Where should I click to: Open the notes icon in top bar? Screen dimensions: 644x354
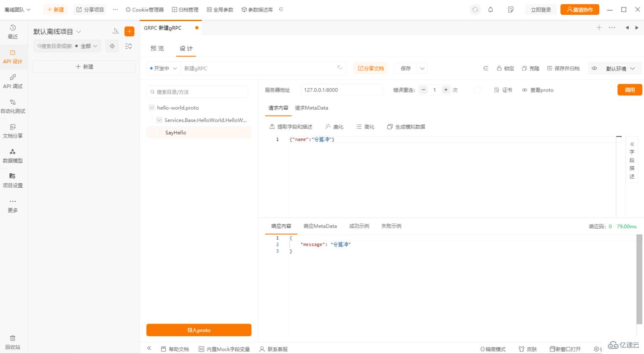pyautogui.click(x=511, y=10)
